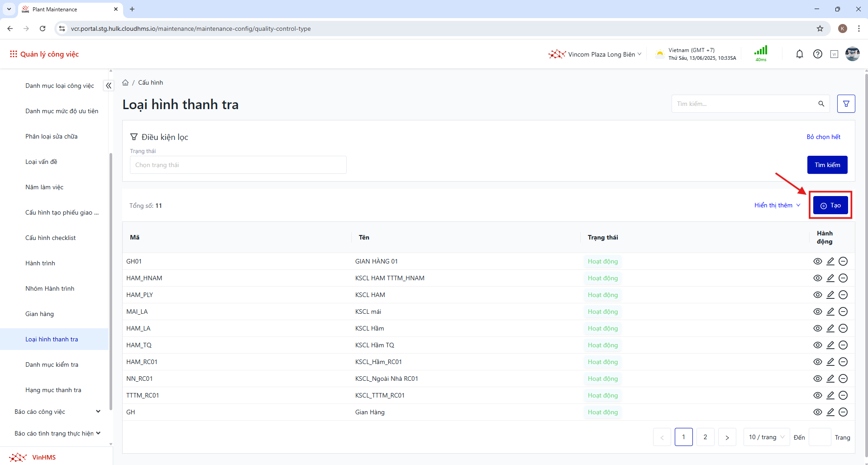View details eye icon for MAI_LA row
Screen dimensions: 868x465
[x=817, y=312]
